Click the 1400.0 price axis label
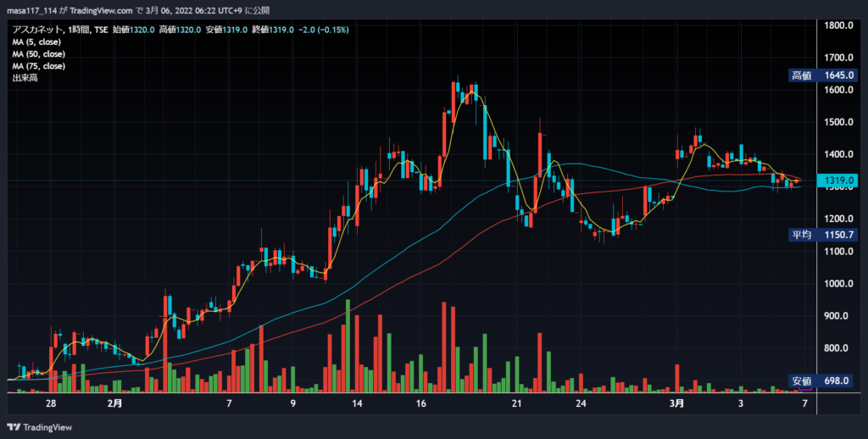Screen dimensions: 868x439 click(837, 154)
